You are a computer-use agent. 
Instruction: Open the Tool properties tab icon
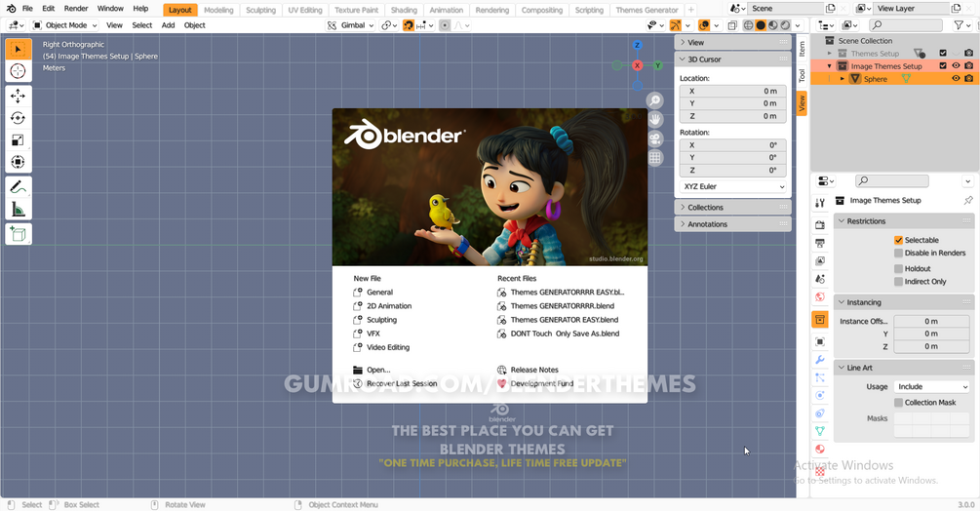(820, 203)
